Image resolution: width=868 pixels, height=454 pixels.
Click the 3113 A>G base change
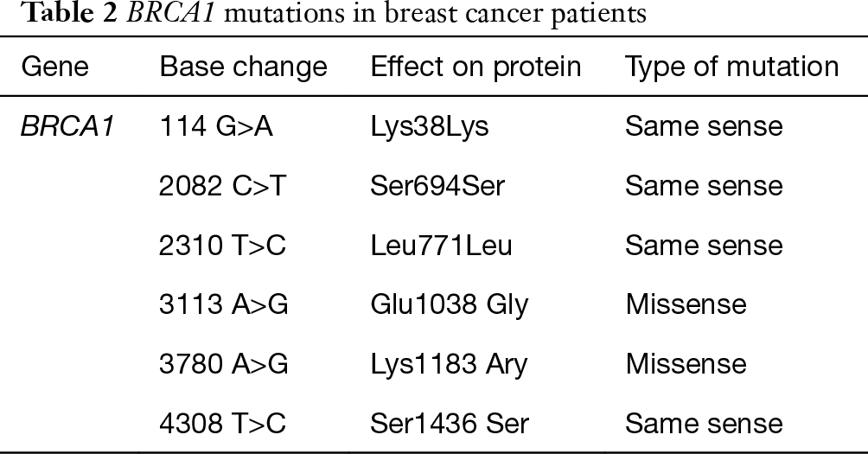(x=223, y=304)
